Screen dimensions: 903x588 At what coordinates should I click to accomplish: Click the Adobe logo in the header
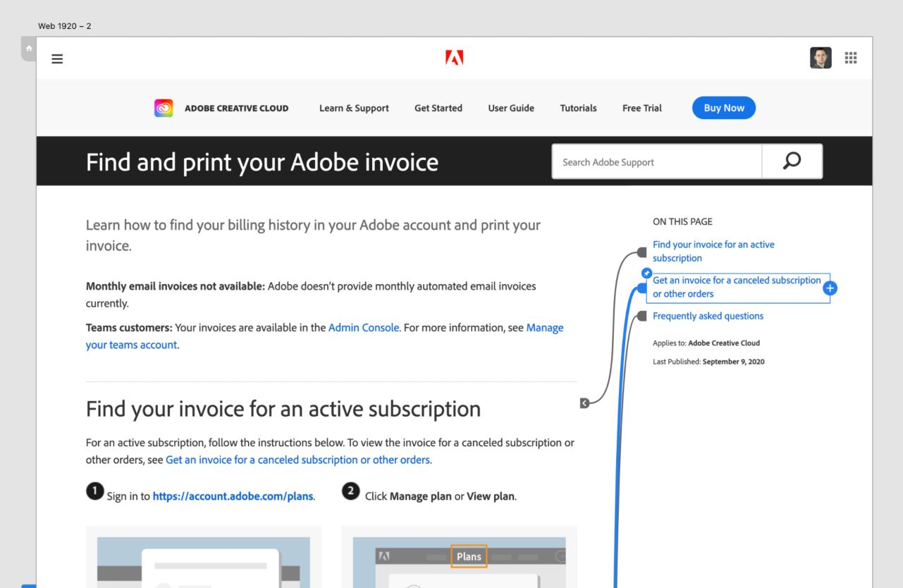(x=454, y=57)
